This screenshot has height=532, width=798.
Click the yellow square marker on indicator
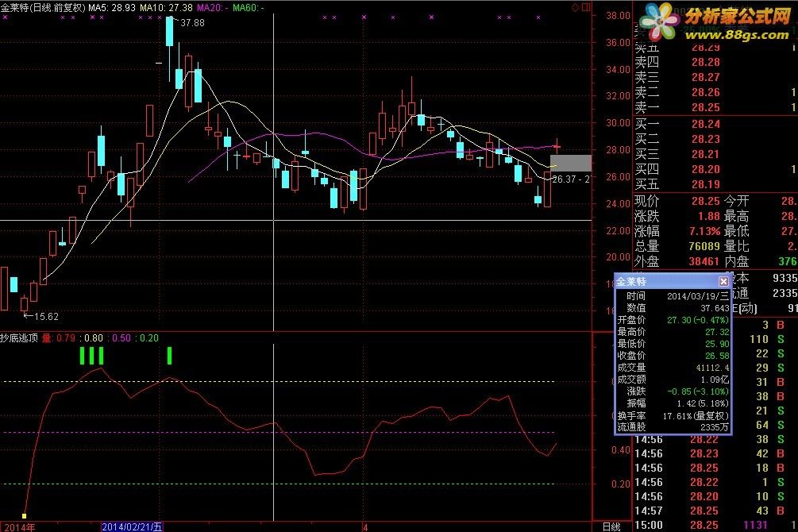[24, 515]
